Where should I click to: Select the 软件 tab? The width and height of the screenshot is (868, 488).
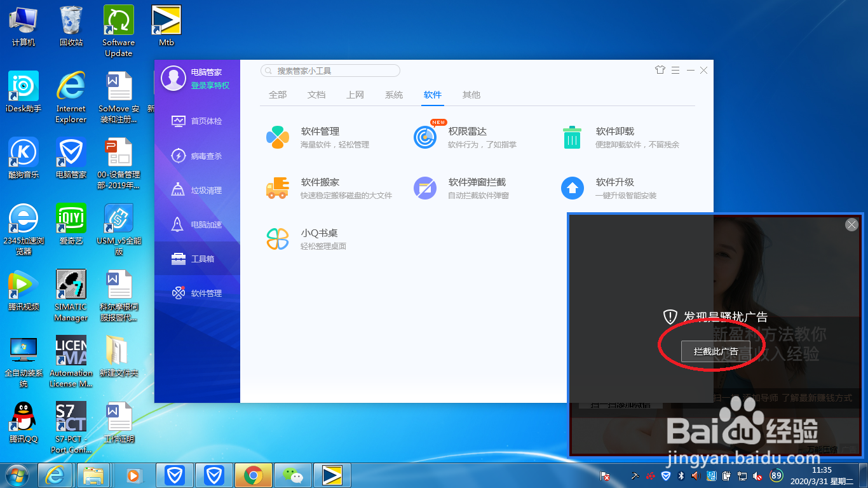[x=433, y=95]
